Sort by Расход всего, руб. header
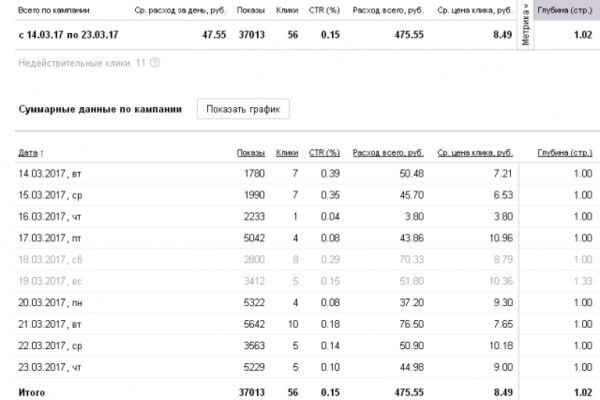The image size is (600, 400). pyautogui.click(x=388, y=153)
